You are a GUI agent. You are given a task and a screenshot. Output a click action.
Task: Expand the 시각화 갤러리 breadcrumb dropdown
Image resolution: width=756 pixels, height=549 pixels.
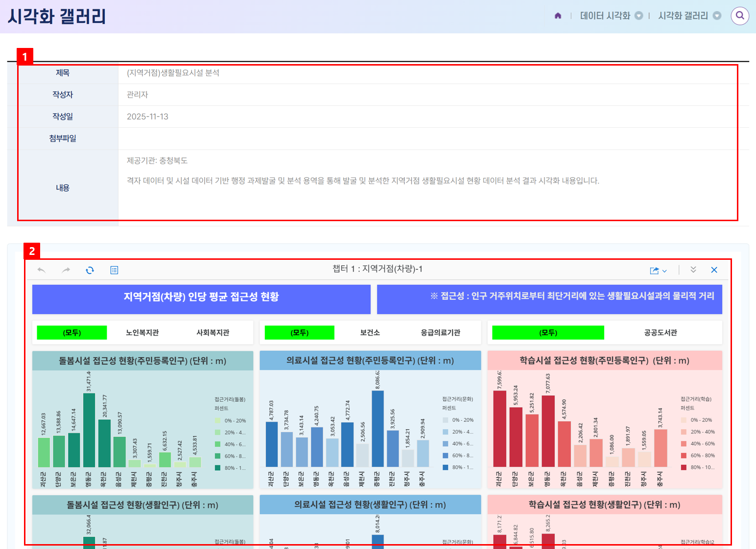[x=717, y=16]
